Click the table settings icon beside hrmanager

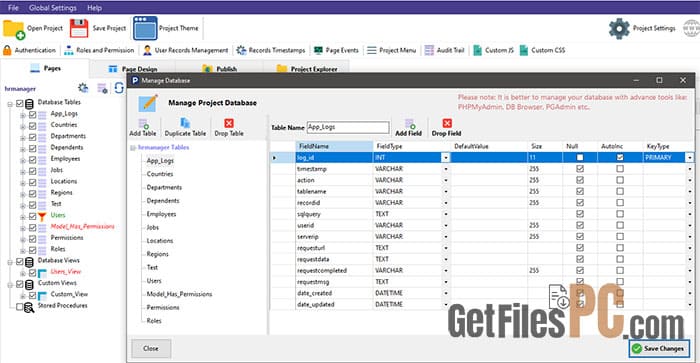pyautogui.click(x=102, y=88)
